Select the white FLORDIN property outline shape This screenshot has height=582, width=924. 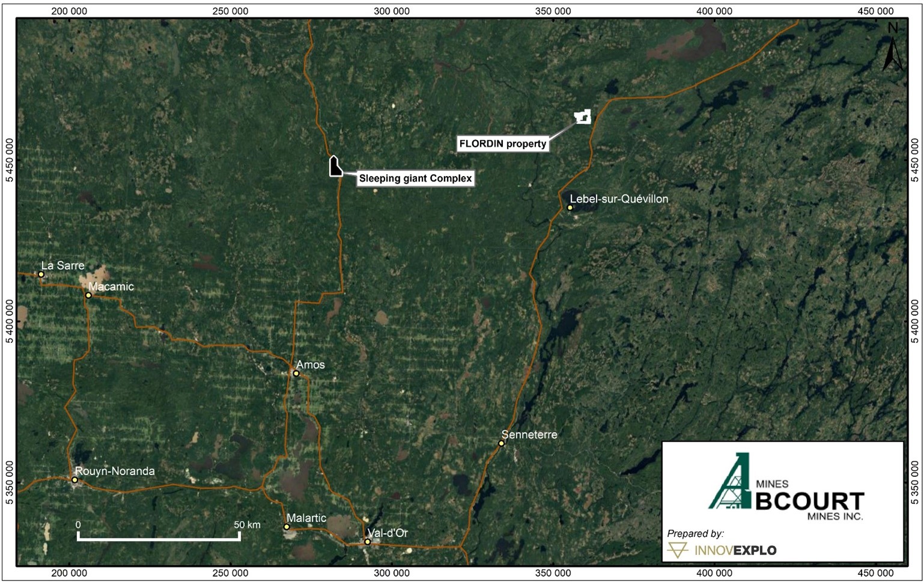[x=583, y=116]
